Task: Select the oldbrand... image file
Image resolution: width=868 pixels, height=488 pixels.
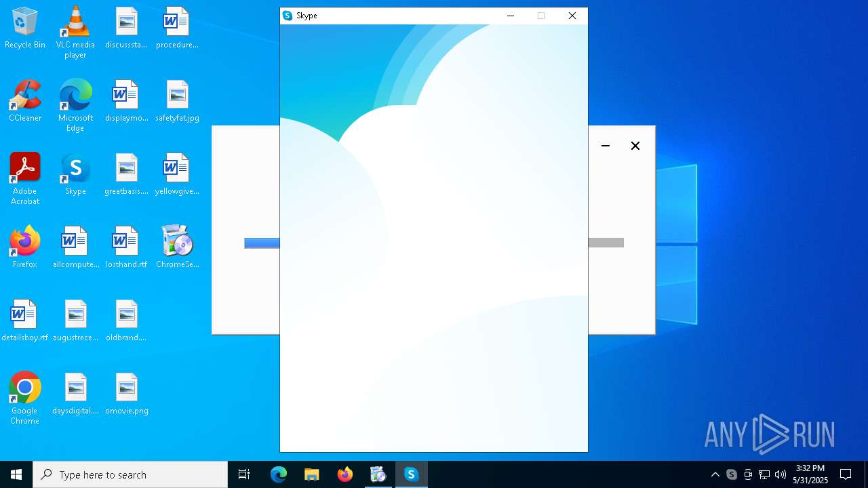Action: tap(126, 321)
